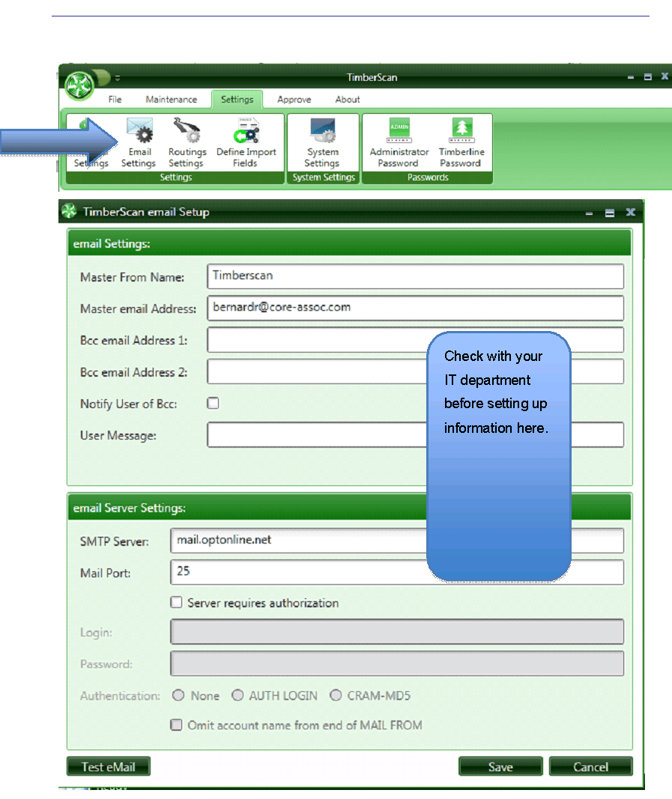Viewport: 672px width, 799px height.
Task: Open Timberline Password setup
Action: (461, 142)
